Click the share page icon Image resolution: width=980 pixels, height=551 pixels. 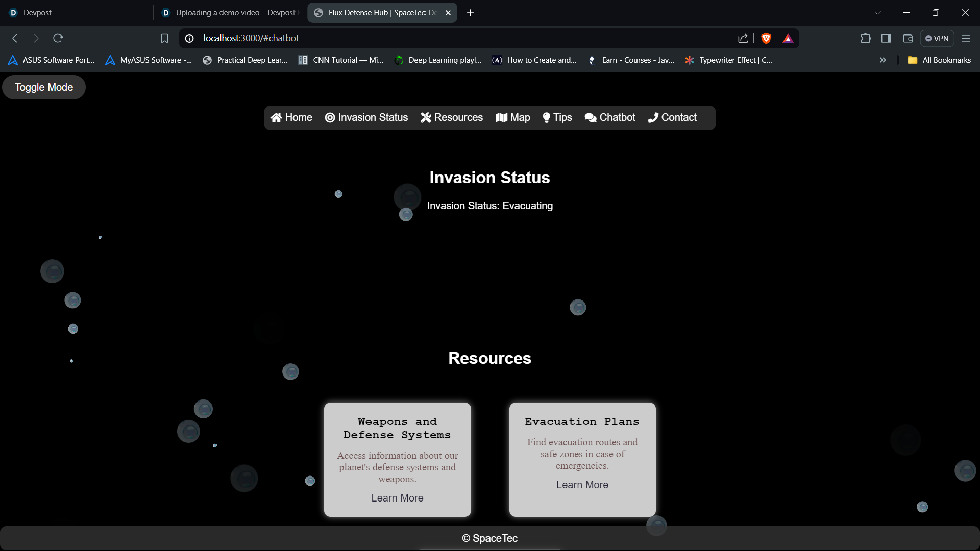[x=743, y=38]
